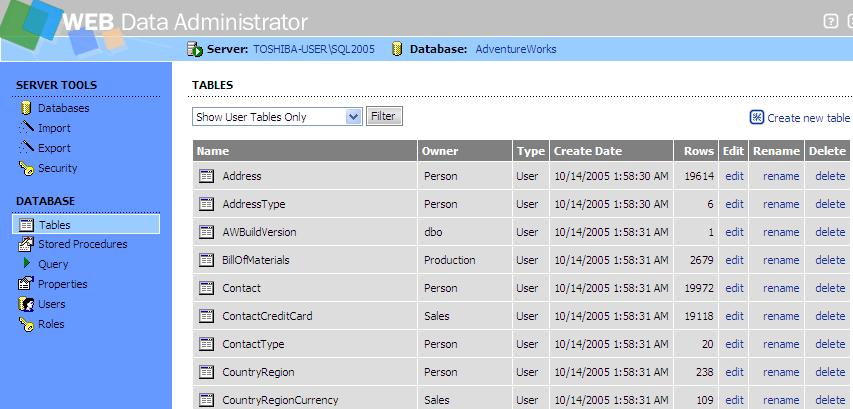Click the Server icon in header bar
The image size is (853, 409).
click(195, 49)
